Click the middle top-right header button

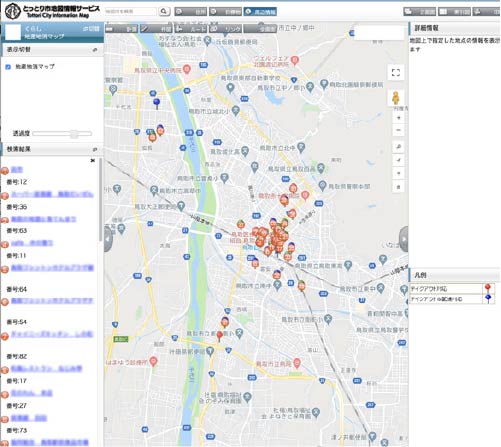[454, 12]
